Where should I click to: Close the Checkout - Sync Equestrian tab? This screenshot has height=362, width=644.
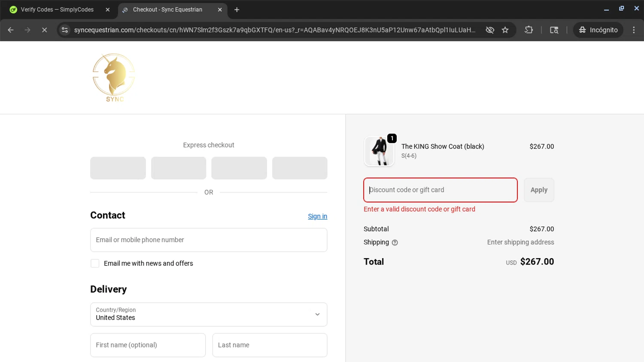tap(220, 9)
